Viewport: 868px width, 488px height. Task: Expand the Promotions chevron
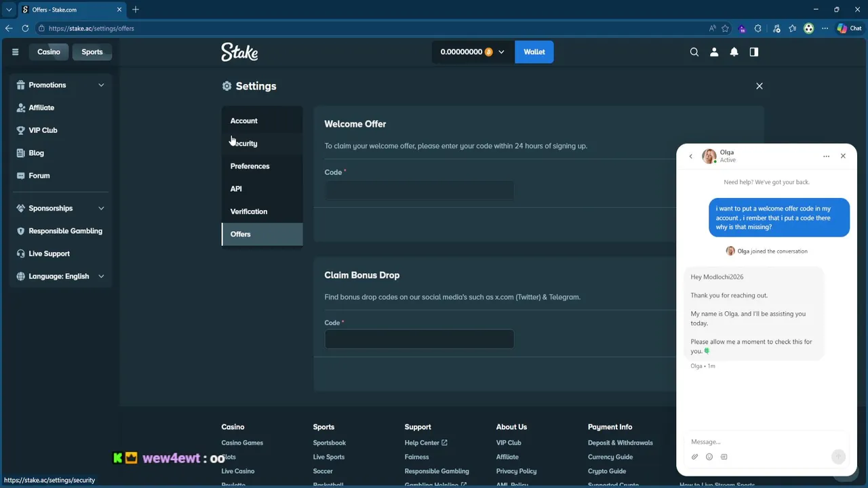pyautogui.click(x=101, y=85)
